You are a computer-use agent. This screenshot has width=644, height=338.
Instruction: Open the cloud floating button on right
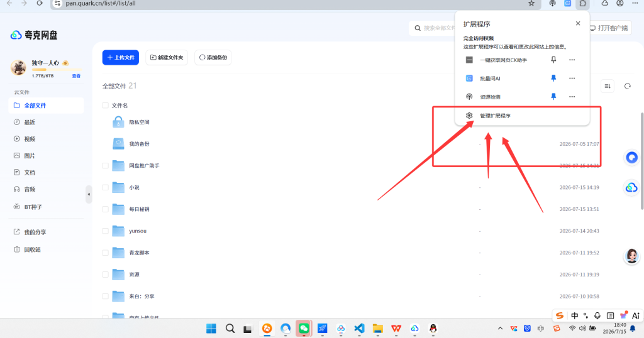pyautogui.click(x=631, y=188)
